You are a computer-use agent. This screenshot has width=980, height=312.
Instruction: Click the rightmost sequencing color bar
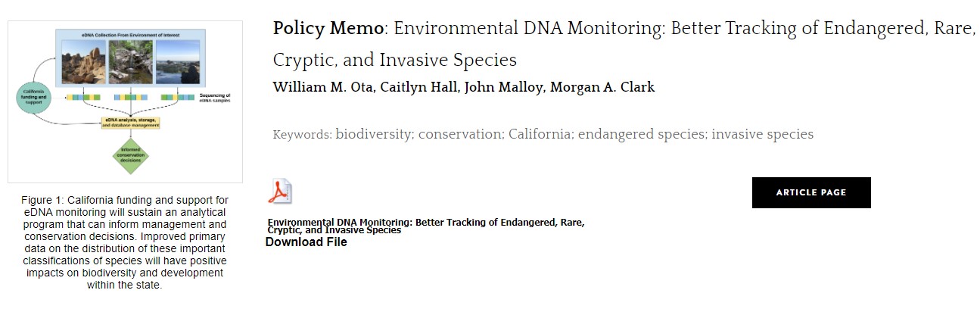[x=178, y=97]
